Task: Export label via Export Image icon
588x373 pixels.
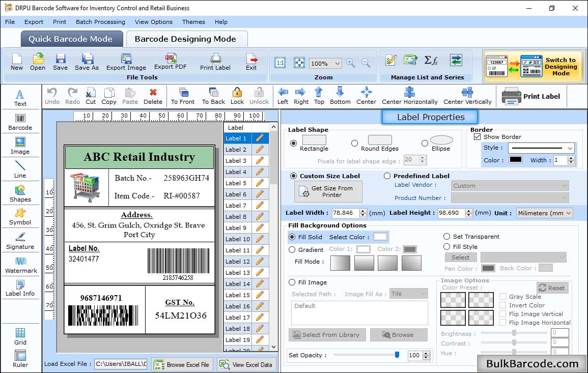Action: [x=126, y=62]
